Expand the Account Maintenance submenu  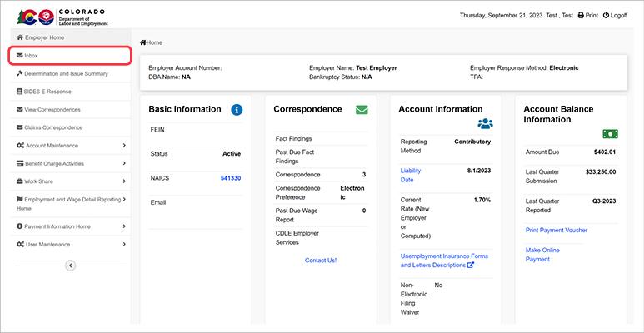coord(124,146)
